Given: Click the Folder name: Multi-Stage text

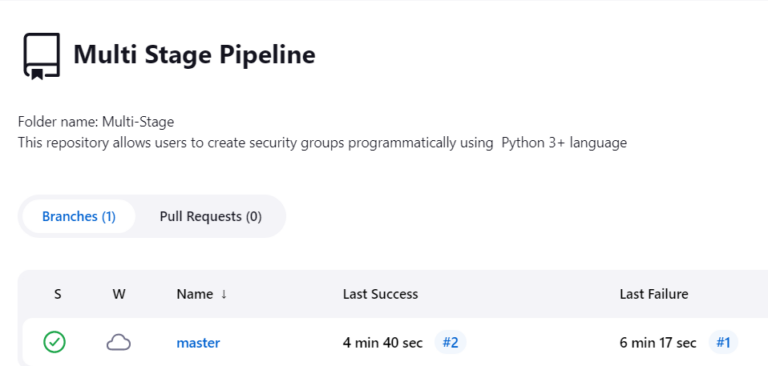Looking at the screenshot, I should click(x=96, y=122).
